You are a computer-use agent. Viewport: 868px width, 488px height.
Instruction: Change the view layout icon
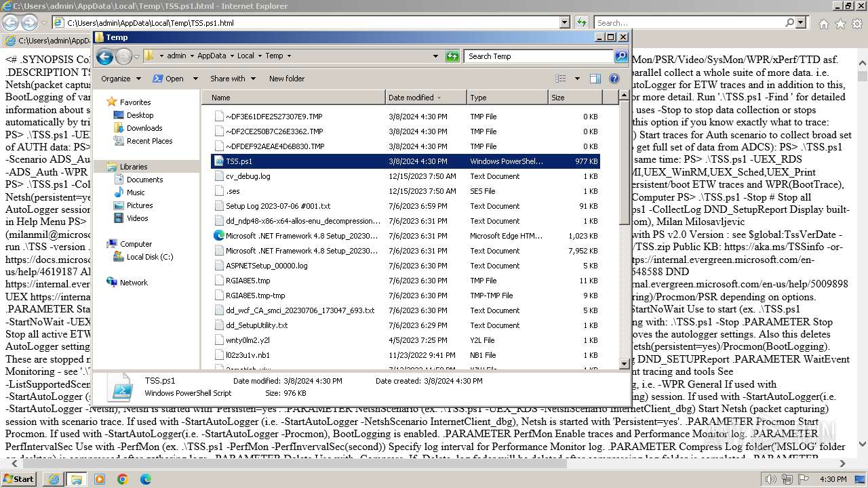[560, 79]
